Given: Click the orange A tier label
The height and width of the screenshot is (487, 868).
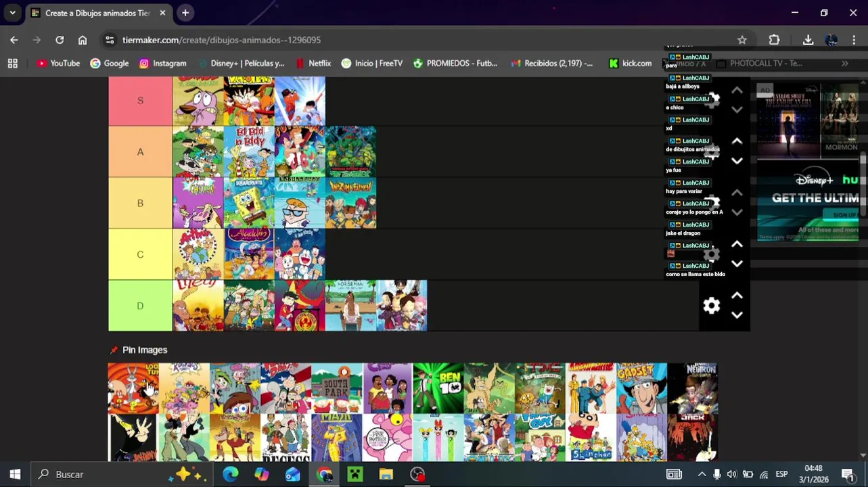Looking at the screenshot, I should pyautogui.click(x=140, y=152).
